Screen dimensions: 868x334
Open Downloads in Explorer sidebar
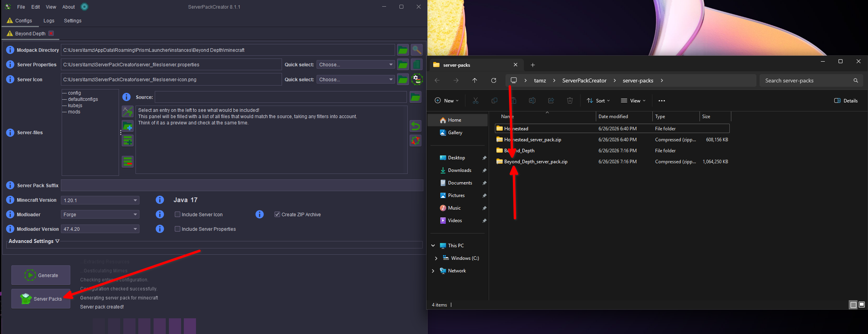click(x=460, y=170)
